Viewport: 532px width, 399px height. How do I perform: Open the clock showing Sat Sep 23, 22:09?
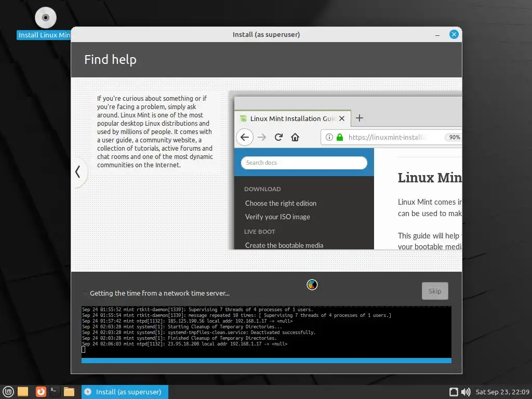(502, 392)
